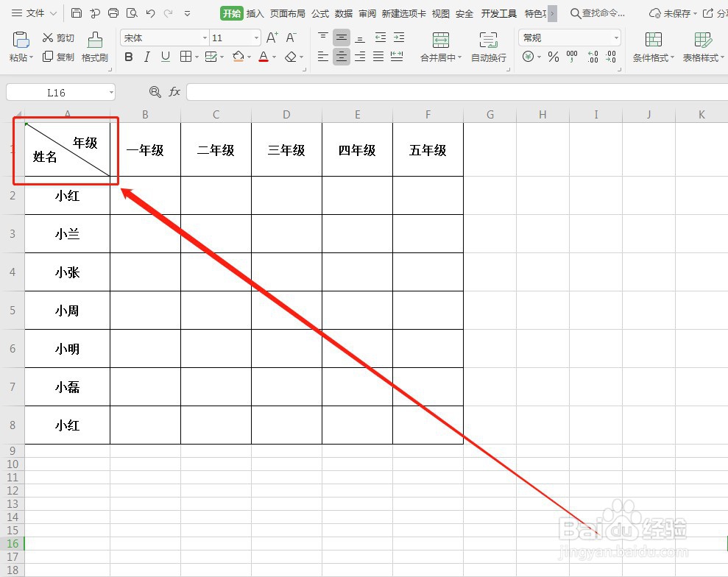Enable wrap text (自动换行)
Viewport: 728px width, 577px height.
coord(488,46)
